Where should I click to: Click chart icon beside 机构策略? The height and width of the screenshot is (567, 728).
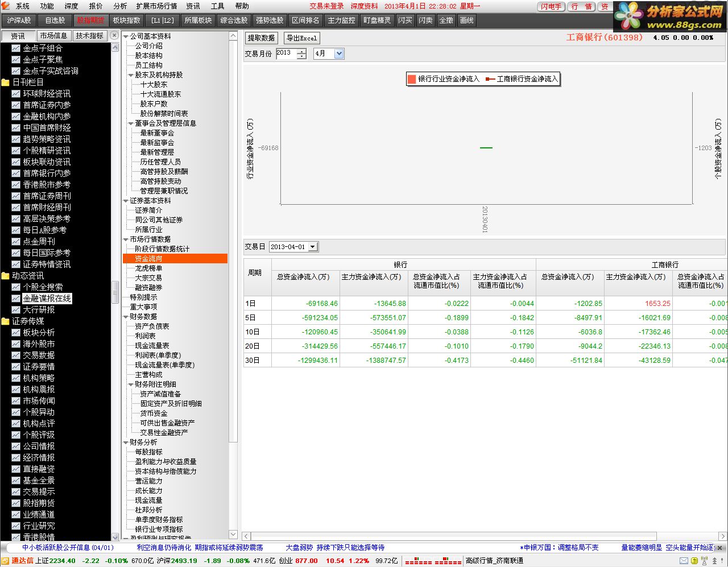click(16, 378)
